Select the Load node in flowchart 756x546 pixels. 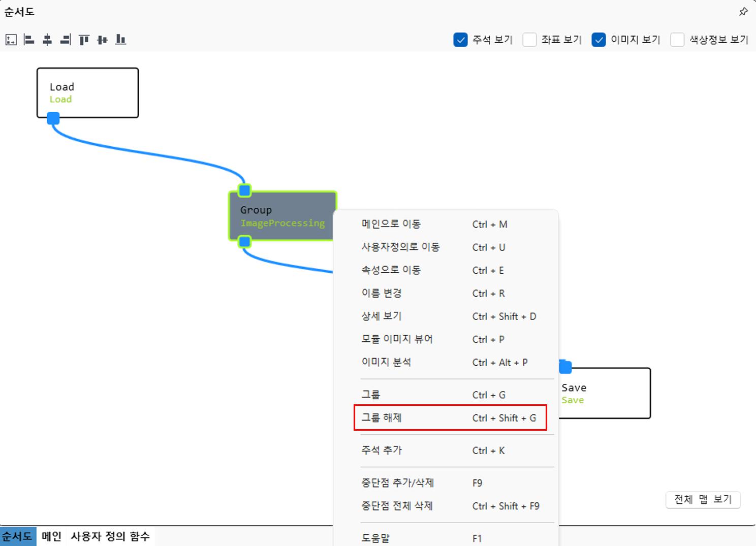click(87, 92)
